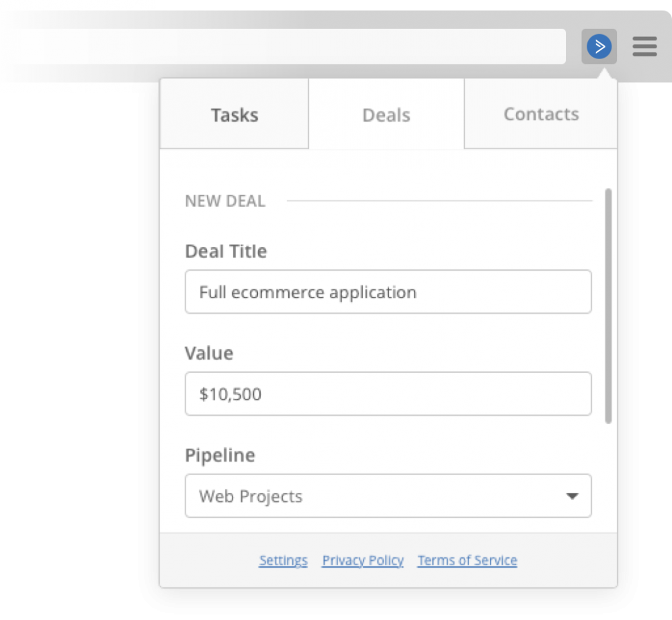Open the Contacts tab
Screen dimensions: 672x620
[x=541, y=114]
